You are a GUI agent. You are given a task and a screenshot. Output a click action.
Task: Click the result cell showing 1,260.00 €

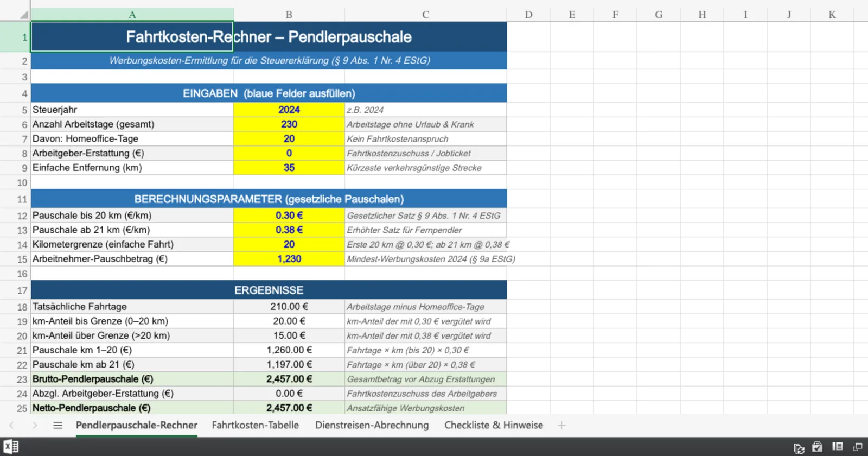(289, 350)
